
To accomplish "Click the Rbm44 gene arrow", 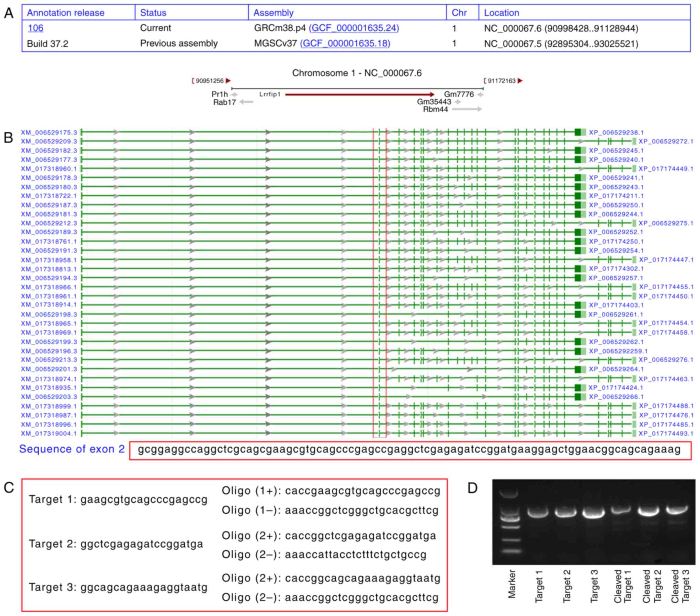I will click(467, 109).
